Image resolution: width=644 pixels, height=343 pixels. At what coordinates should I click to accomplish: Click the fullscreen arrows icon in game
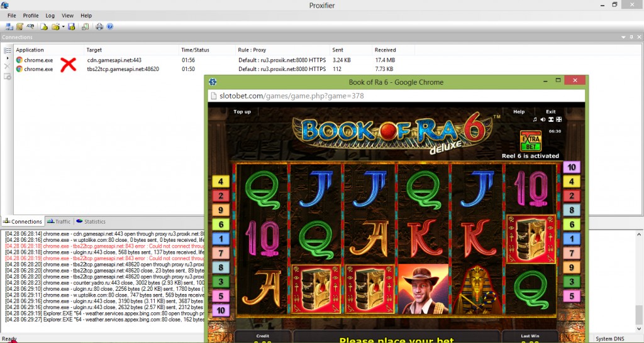pos(558,119)
